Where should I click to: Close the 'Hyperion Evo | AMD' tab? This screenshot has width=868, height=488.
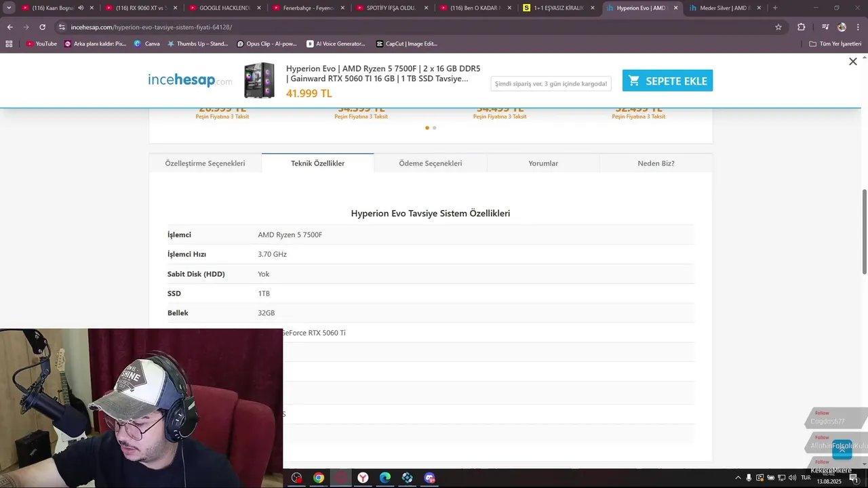[x=675, y=8]
